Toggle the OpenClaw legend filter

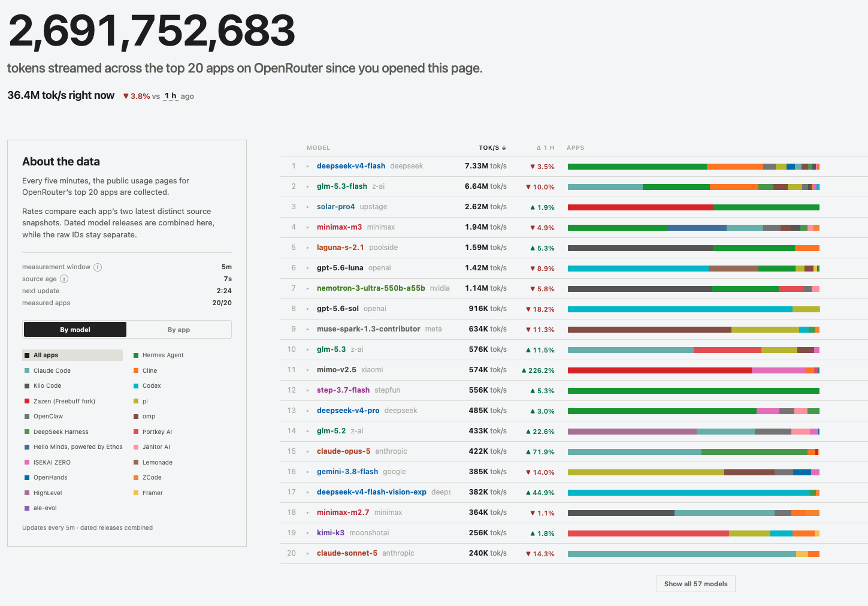pyautogui.click(x=43, y=417)
